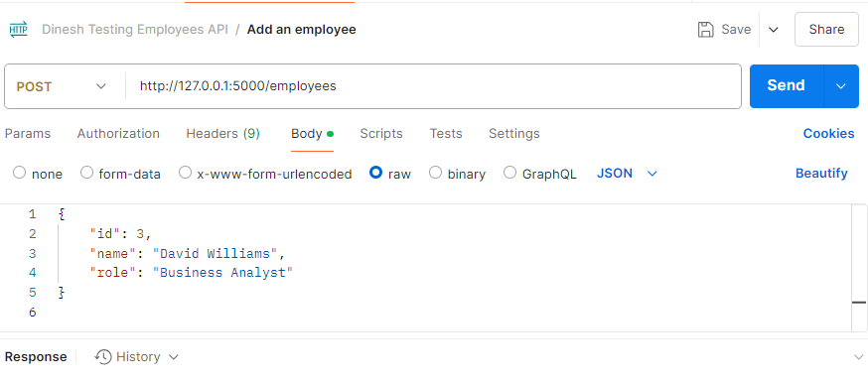Open the Body tab
This screenshot has height=381, width=868.
click(312, 134)
